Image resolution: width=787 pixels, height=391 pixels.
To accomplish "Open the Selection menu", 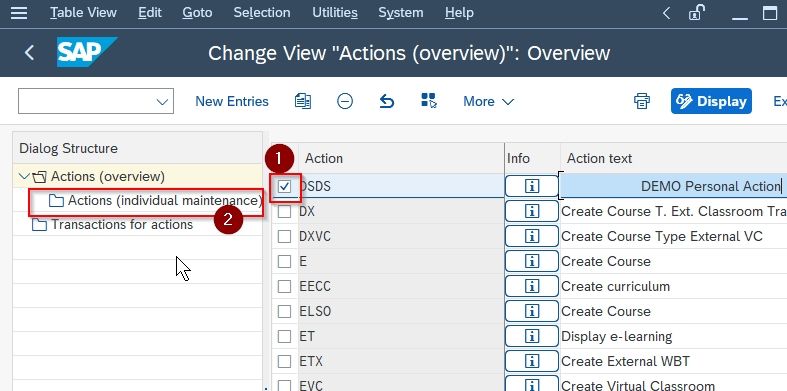I will pos(261,13).
